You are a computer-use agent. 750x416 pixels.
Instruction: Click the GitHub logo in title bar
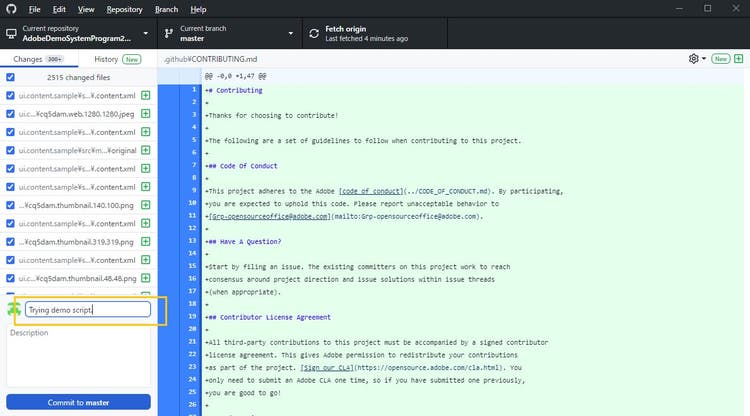point(11,9)
